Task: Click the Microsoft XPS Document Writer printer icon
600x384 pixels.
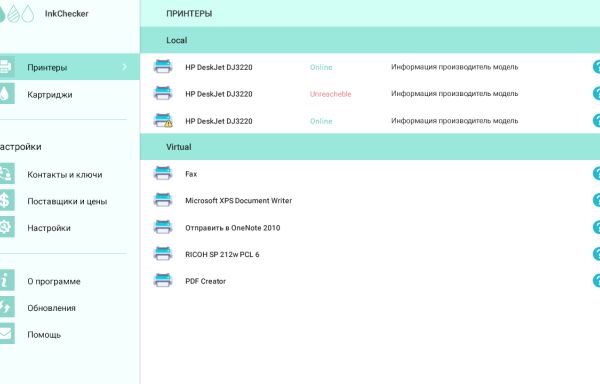Action: coord(163,200)
